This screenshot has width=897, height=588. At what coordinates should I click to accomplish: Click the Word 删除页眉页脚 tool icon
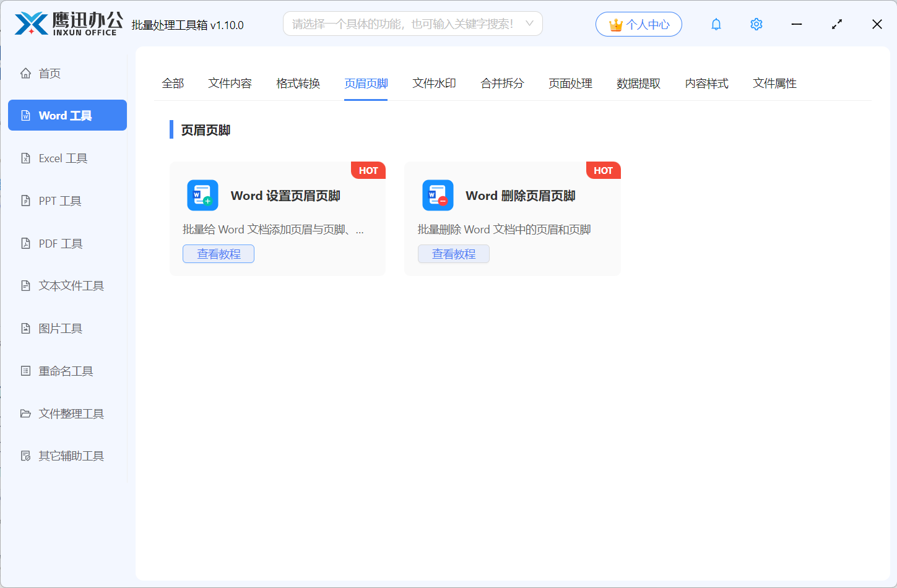(438, 195)
